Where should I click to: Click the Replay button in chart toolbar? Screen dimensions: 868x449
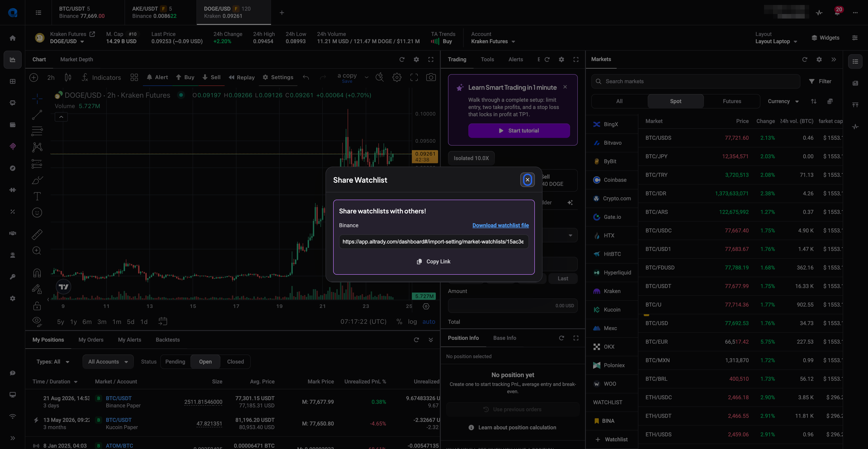tap(242, 78)
